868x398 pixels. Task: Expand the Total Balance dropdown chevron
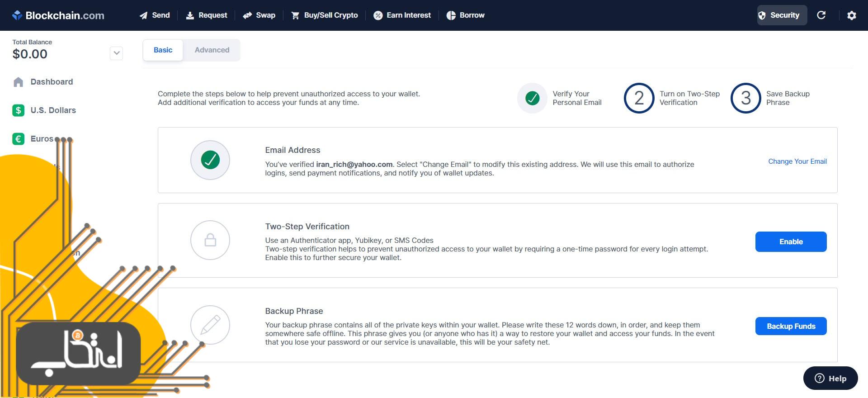click(117, 53)
